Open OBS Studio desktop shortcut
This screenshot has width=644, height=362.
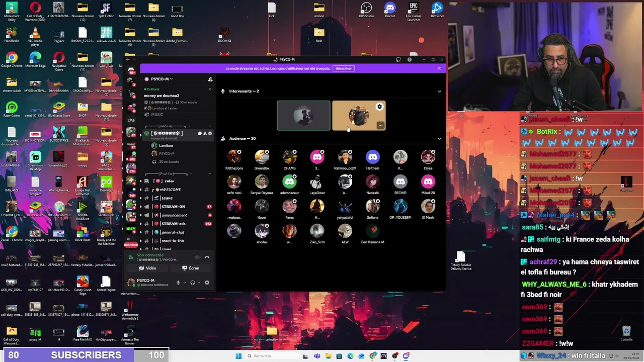click(x=366, y=10)
